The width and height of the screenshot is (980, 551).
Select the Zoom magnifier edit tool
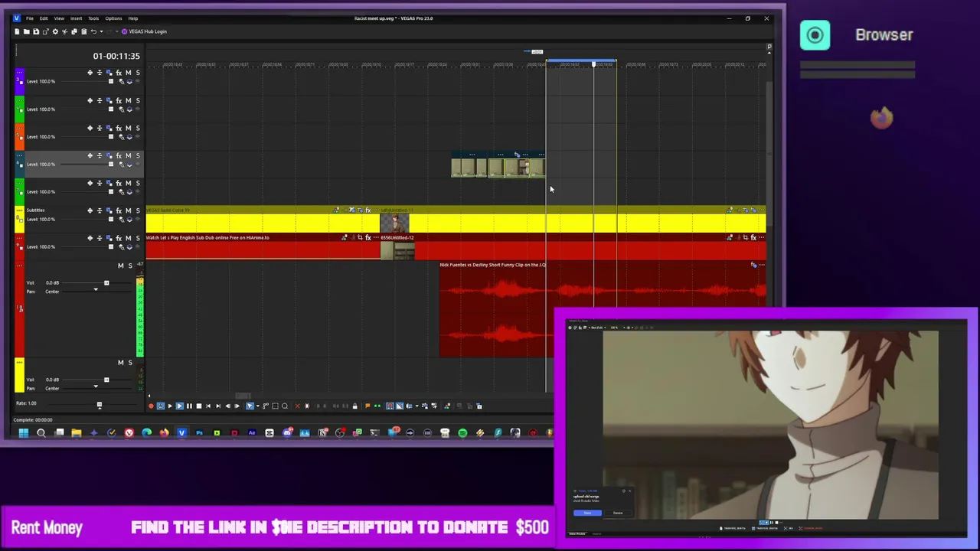(x=285, y=406)
